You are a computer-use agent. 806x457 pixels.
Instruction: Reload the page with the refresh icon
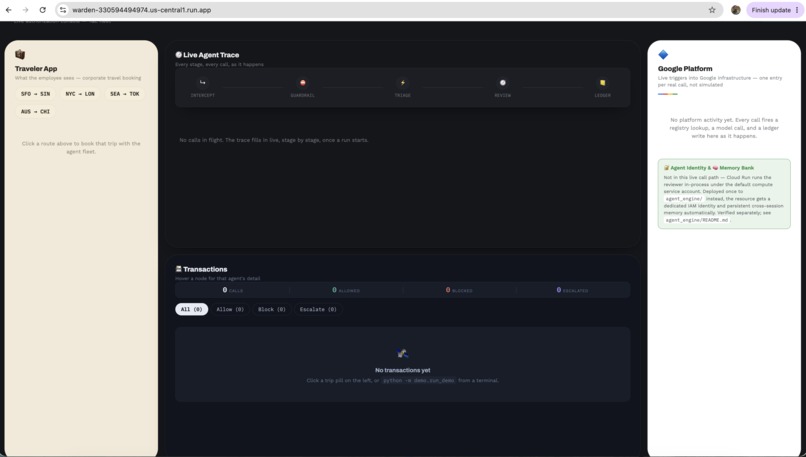coord(43,10)
